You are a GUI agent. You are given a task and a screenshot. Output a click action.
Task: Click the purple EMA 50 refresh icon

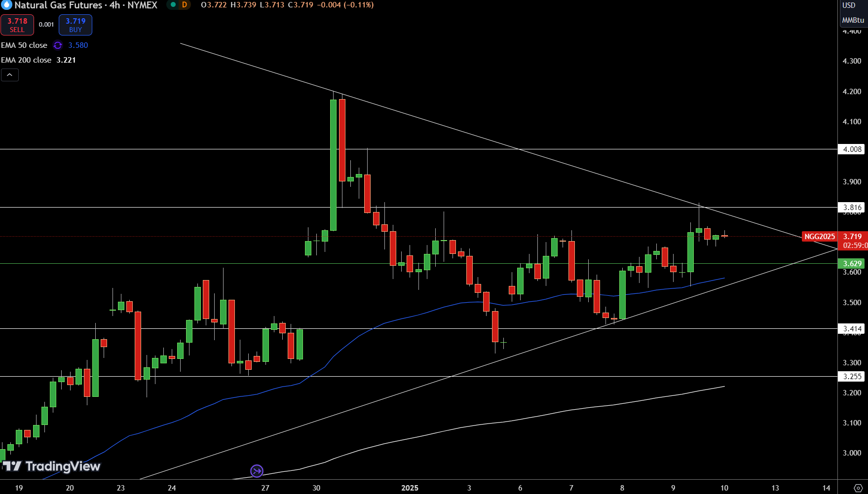pos(58,45)
